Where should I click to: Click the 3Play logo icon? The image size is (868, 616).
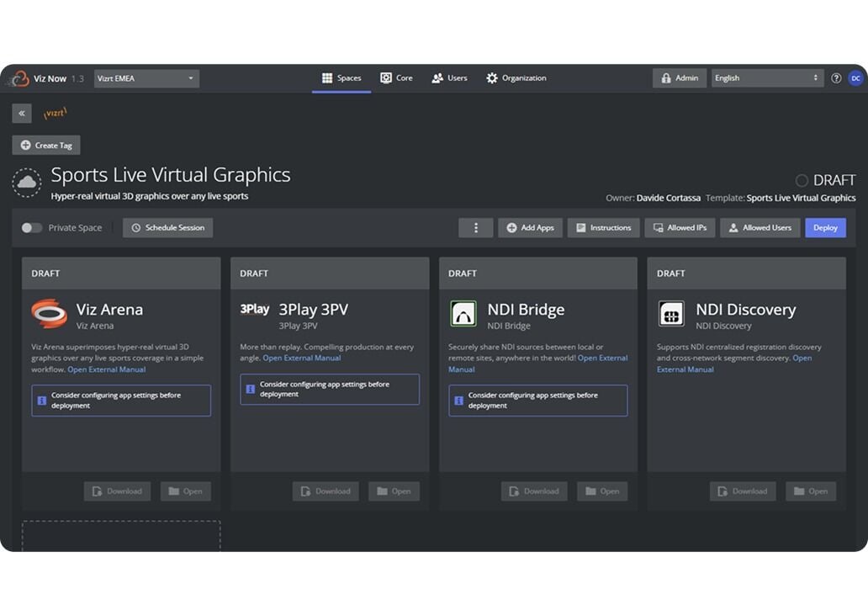(x=255, y=309)
